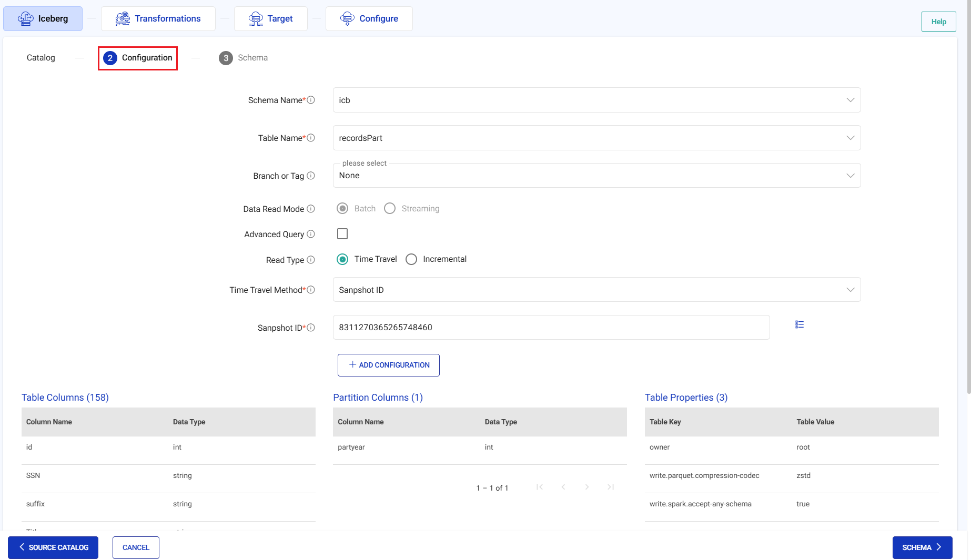Image resolution: width=971 pixels, height=560 pixels.
Task: Enable the Advanced Query checkbox
Action: [342, 234]
